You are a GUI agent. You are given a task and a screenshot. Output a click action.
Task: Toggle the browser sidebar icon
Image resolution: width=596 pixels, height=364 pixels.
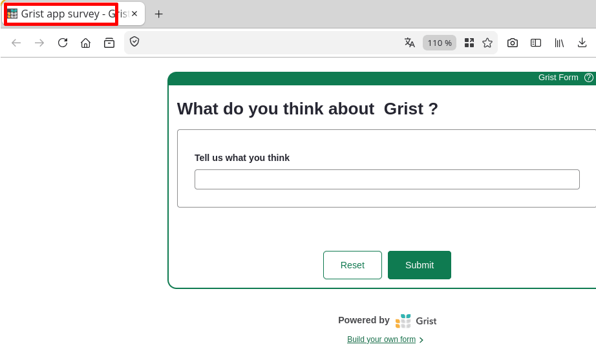coord(536,43)
